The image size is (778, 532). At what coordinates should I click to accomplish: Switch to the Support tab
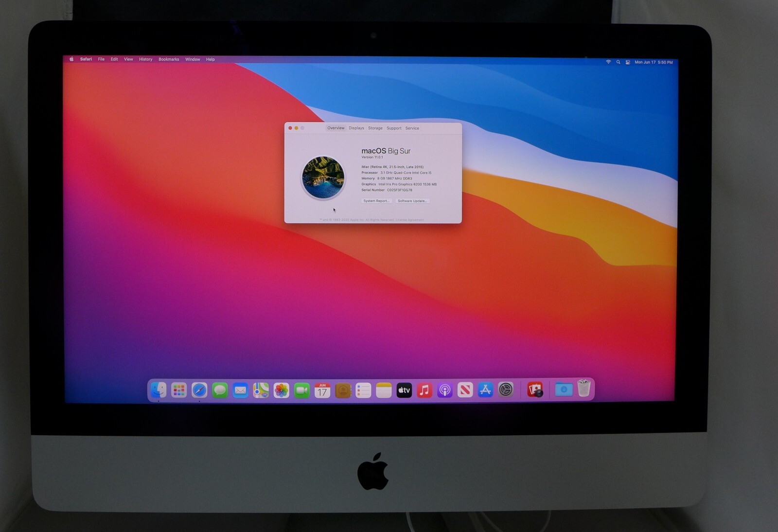(x=394, y=128)
